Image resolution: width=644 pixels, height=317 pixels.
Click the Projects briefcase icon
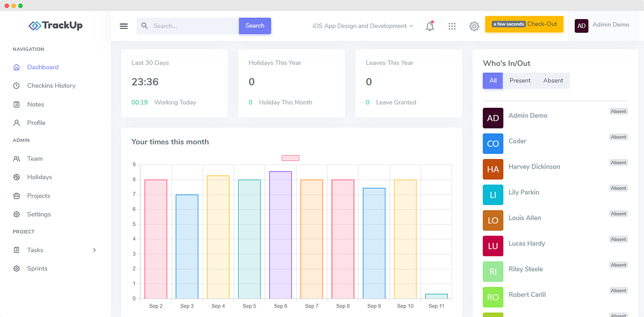[16, 195]
